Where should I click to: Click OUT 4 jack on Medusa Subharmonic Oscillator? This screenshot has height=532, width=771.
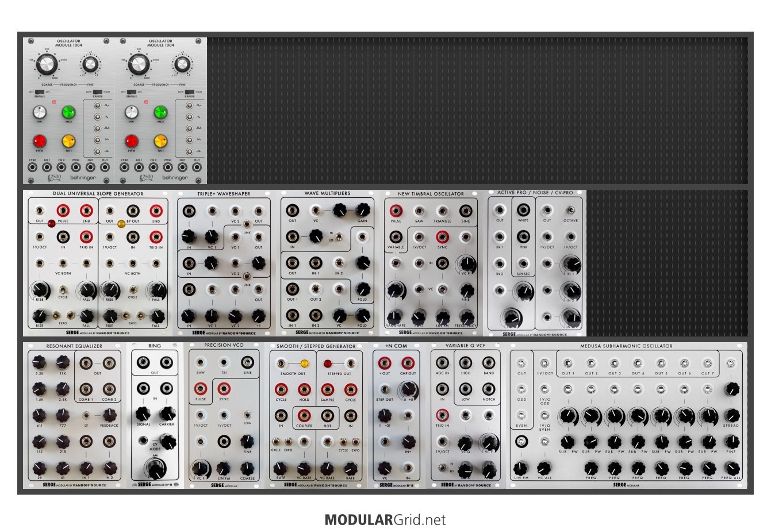[x=638, y=363]
